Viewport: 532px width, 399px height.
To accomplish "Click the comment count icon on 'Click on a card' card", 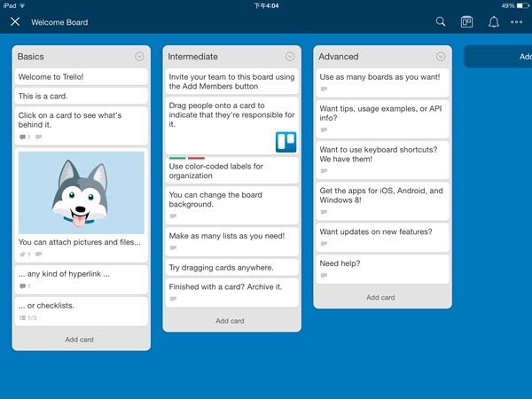I will tap(23, 137).
